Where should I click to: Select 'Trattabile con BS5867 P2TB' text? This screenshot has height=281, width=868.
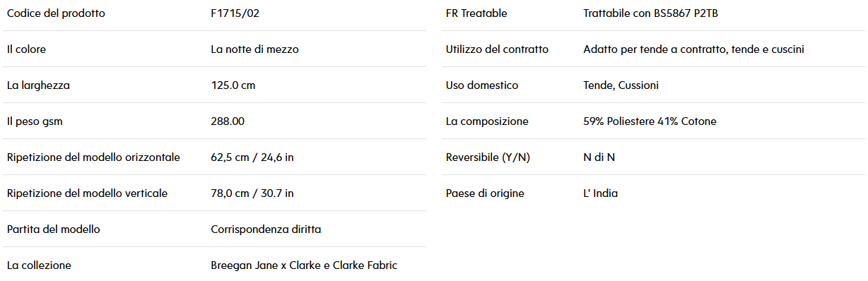tap(655, 13)
